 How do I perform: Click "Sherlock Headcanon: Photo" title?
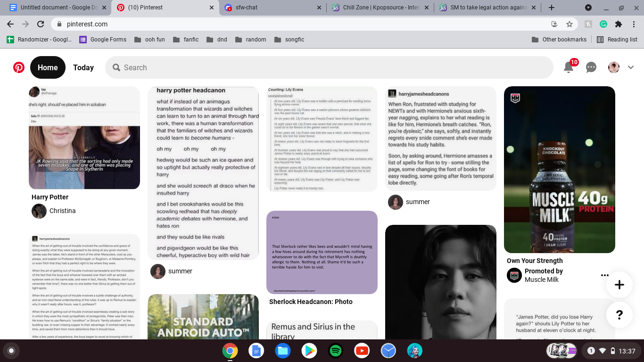tap(311, 302)
